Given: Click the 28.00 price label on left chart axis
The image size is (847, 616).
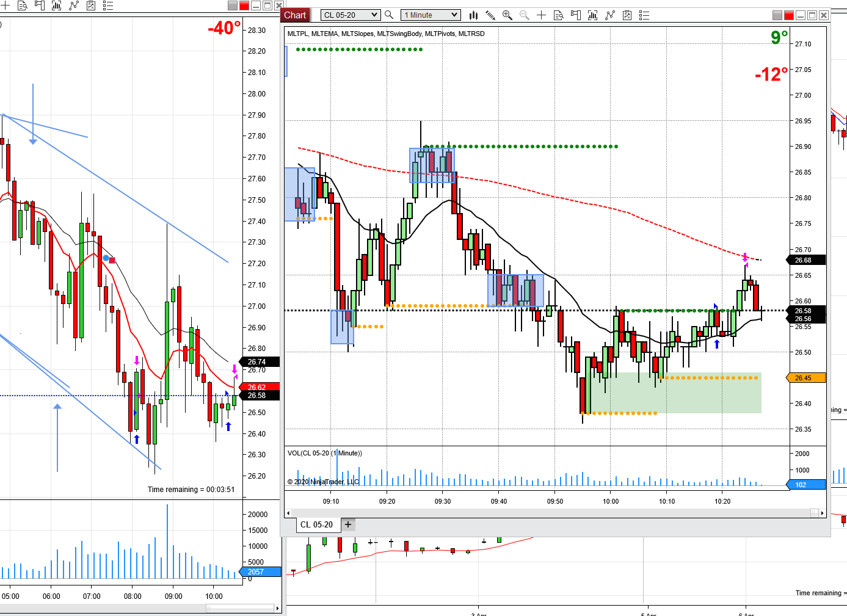Looking at the screenshot, I should click(256, 94).
